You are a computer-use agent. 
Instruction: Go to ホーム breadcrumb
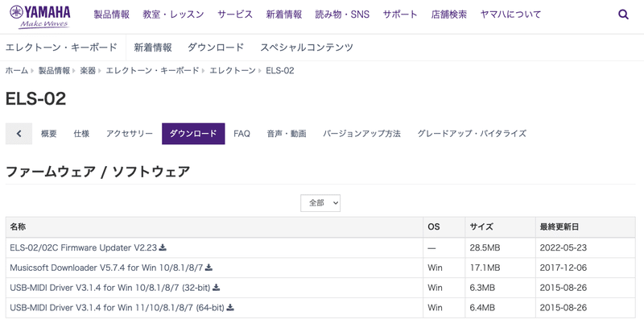(16, 71)
